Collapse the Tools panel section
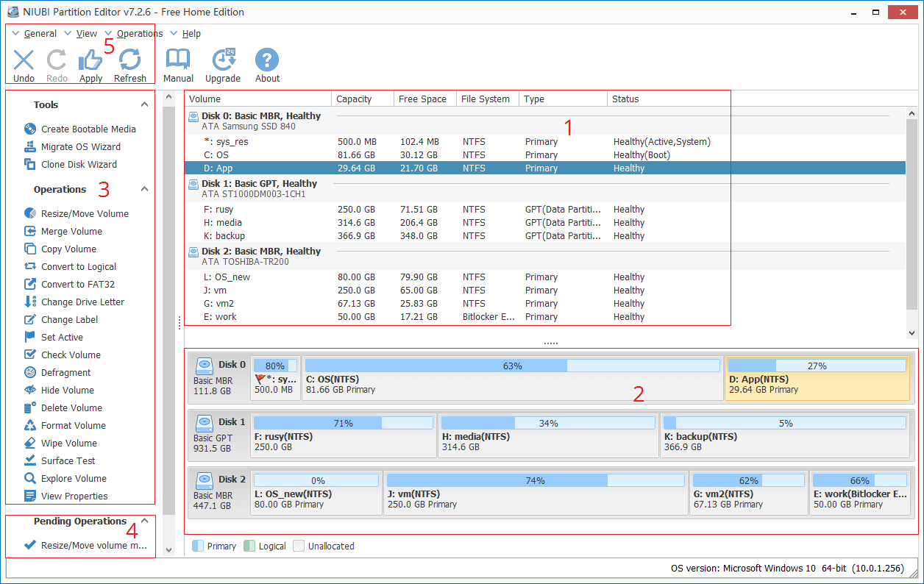The height and width of the screenshot is (584, 924). [x=145, y=105]
